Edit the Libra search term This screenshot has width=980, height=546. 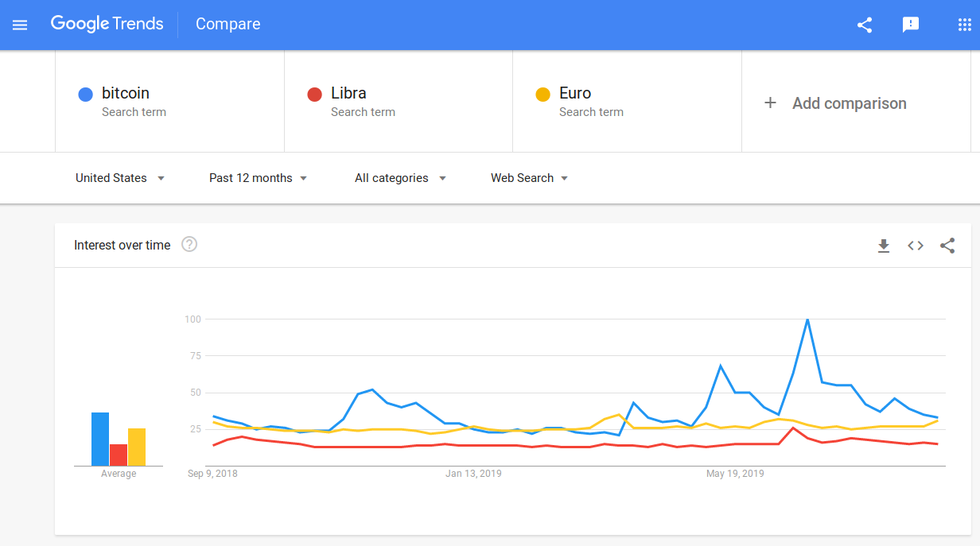click(x=348, y=94)
